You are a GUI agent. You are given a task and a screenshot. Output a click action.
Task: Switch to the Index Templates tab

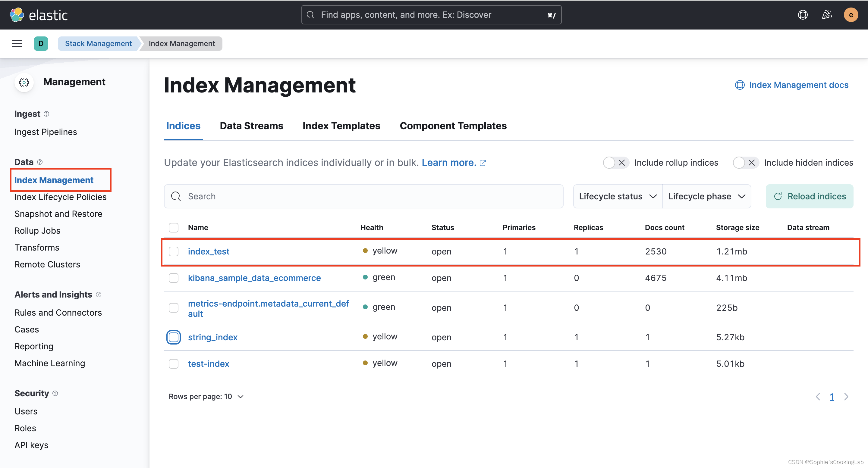341,126
